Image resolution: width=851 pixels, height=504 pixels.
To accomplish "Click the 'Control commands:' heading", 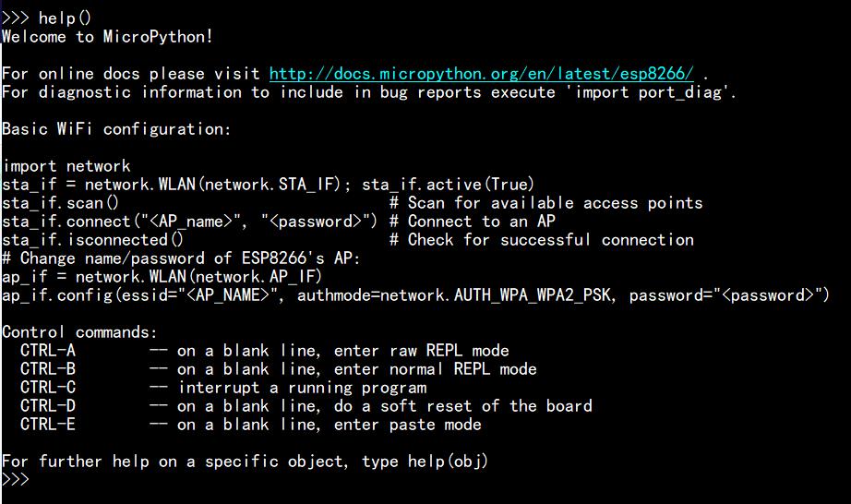I will [79, 332].
